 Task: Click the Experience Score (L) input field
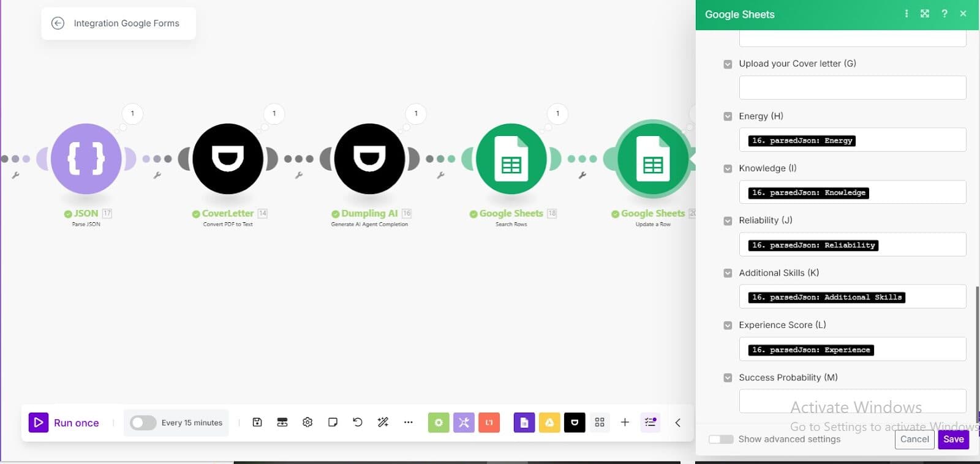point(853,349)
